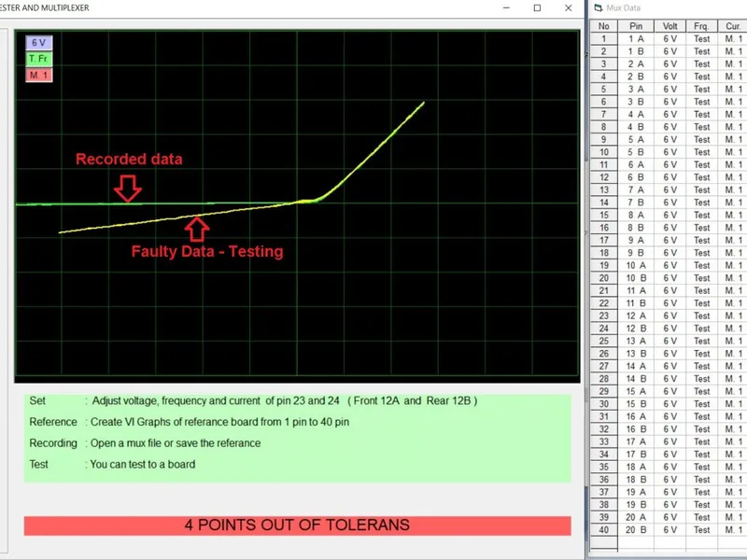
Task: Click the blue 6 V legend box
Action: click(x=38, y=43)
